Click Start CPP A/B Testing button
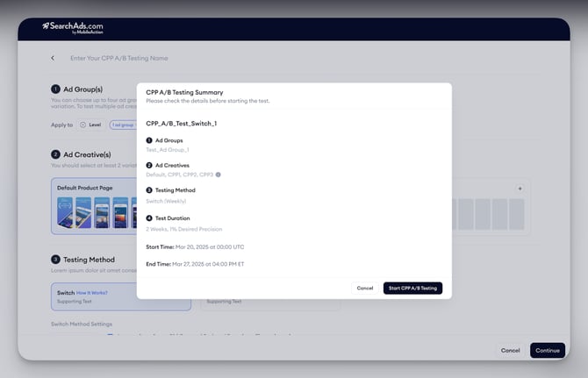The height and width of the screenshot is (378, 588). [412, 288]
